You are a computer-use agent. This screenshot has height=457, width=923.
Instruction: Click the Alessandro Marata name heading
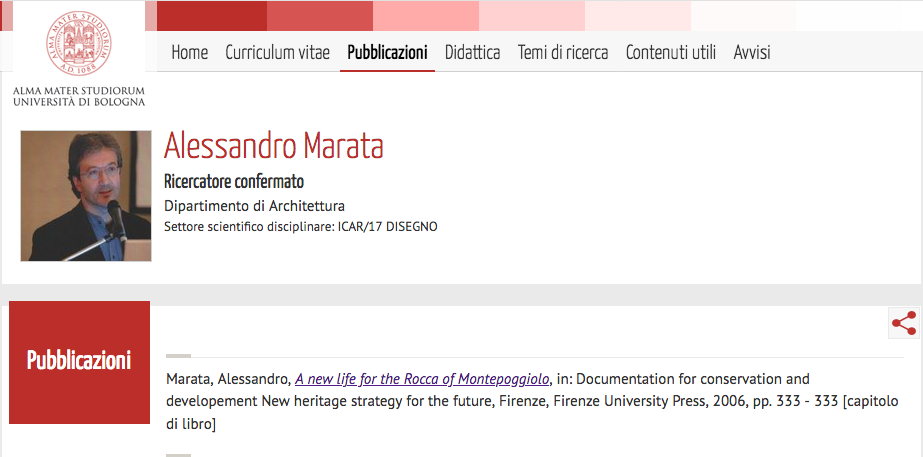coord(274,146)
